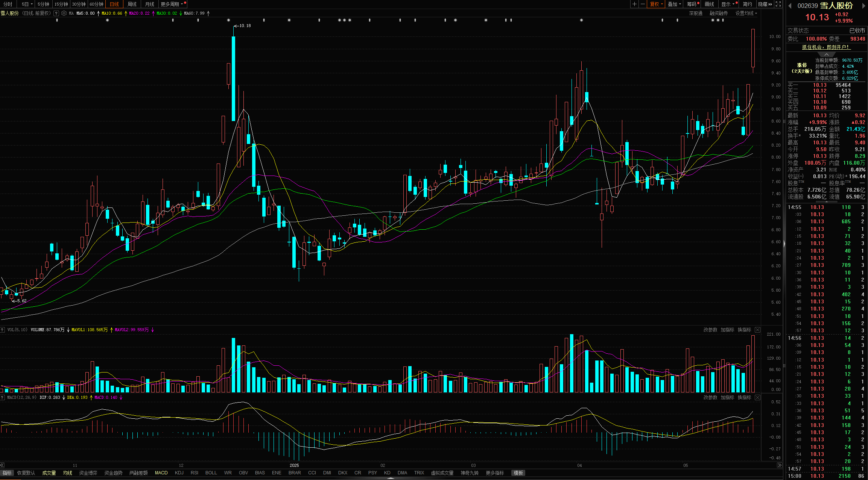Click event marker above 10.18 peak candle

229,20
